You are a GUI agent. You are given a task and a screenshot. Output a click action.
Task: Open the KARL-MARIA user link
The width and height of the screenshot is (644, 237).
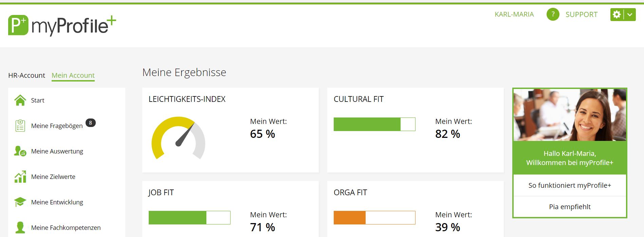[x=514, y=14]
